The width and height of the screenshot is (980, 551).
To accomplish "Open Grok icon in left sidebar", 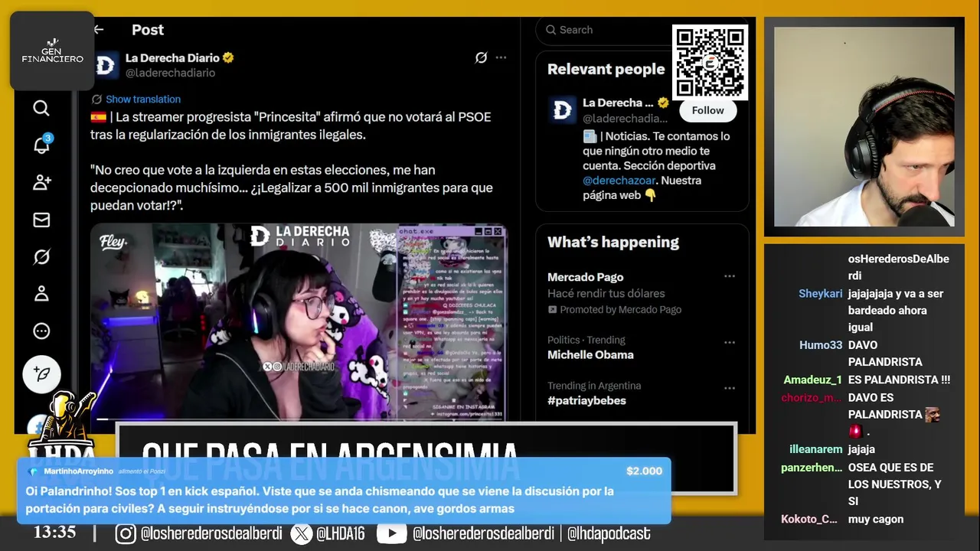I will click(41, 257).
